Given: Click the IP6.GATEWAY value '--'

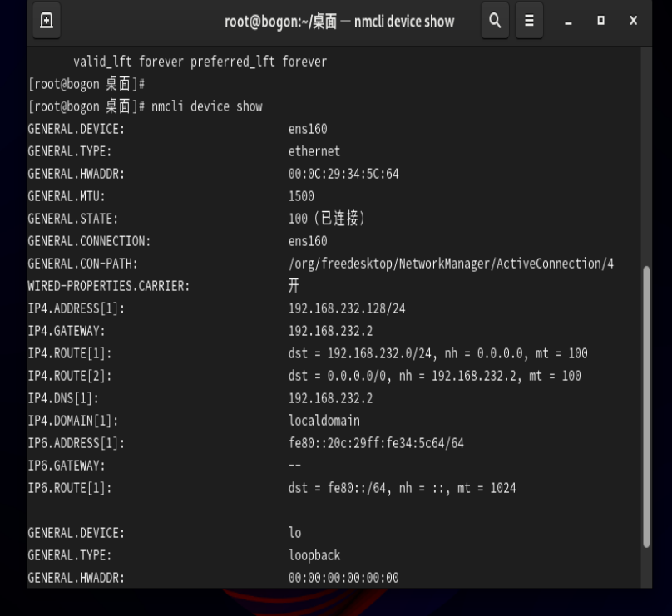Looking at the screenshot, I should point(294,466).
